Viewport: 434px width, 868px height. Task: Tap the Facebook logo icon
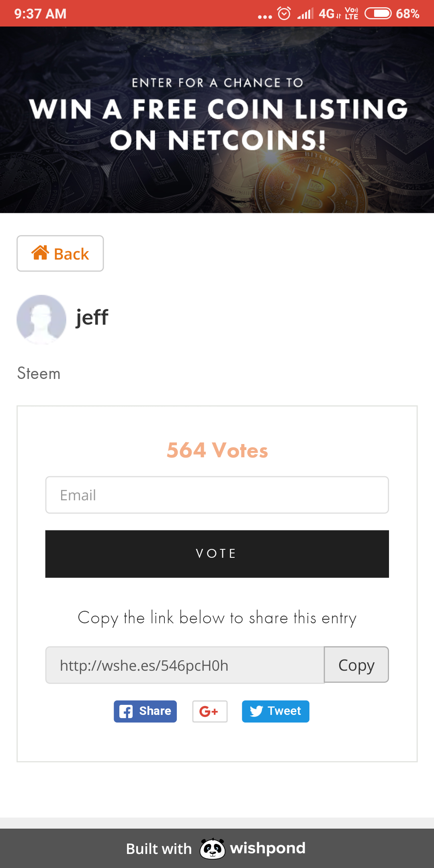[126, 712]
